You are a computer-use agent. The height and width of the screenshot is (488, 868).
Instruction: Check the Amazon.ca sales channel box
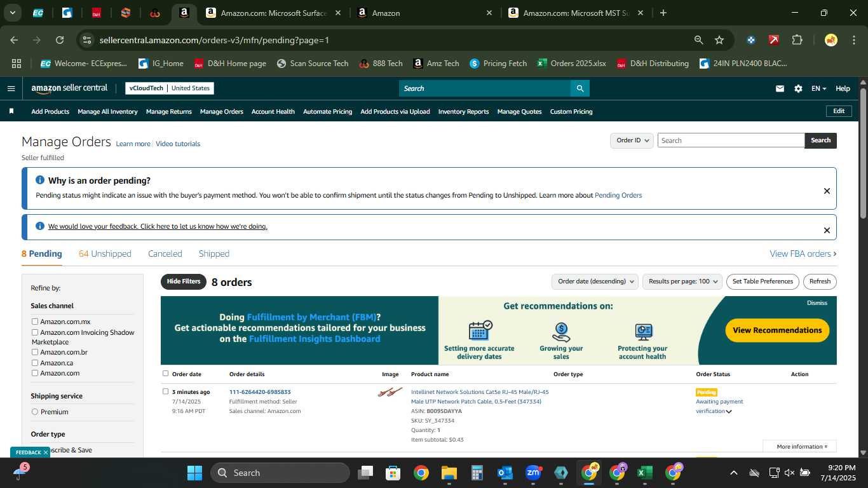[x=35, y=363]
